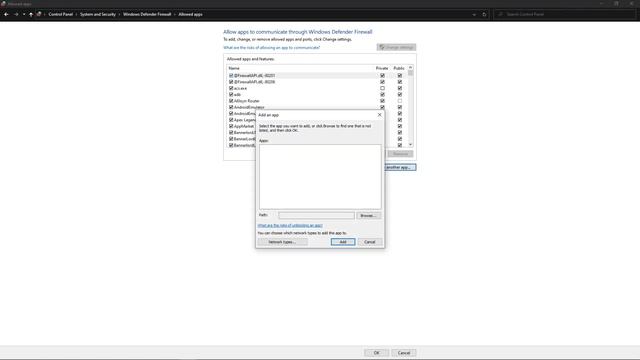
Task: Select the AllJoyn Router row name
Action: 247,101
